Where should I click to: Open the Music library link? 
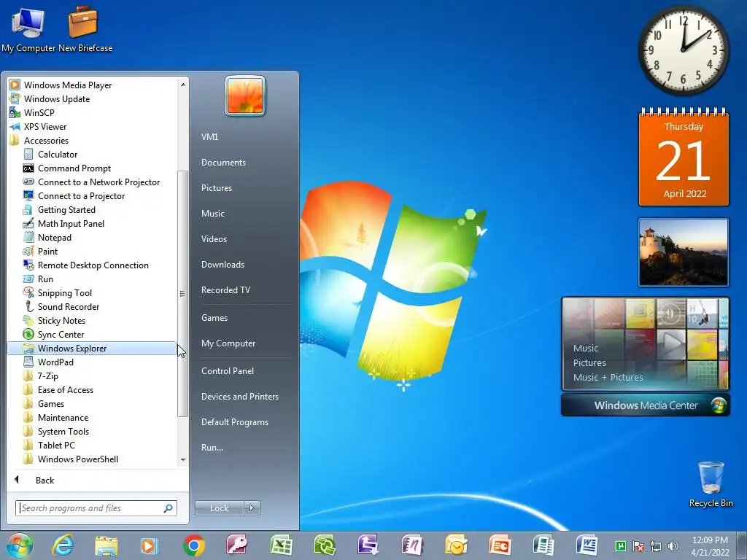(213, 214)
